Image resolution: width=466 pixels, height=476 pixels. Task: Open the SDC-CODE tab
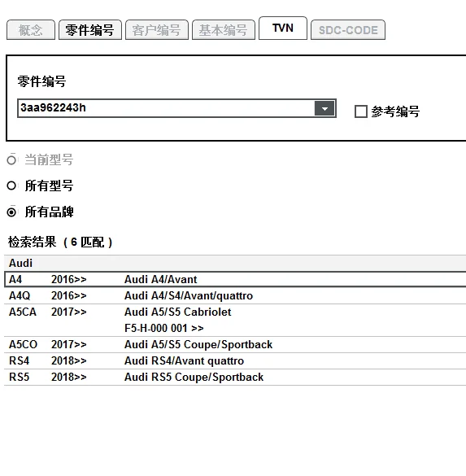click(348, 30)
